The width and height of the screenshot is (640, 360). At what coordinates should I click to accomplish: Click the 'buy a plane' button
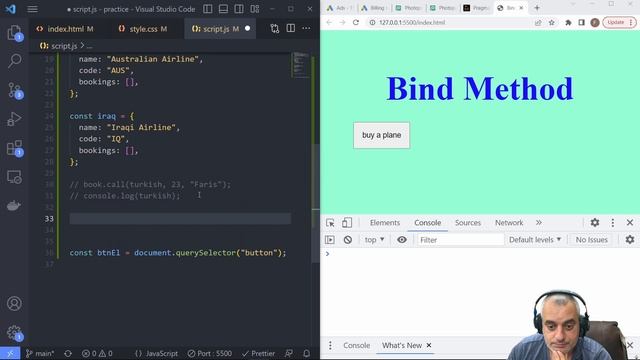point(382,135)
